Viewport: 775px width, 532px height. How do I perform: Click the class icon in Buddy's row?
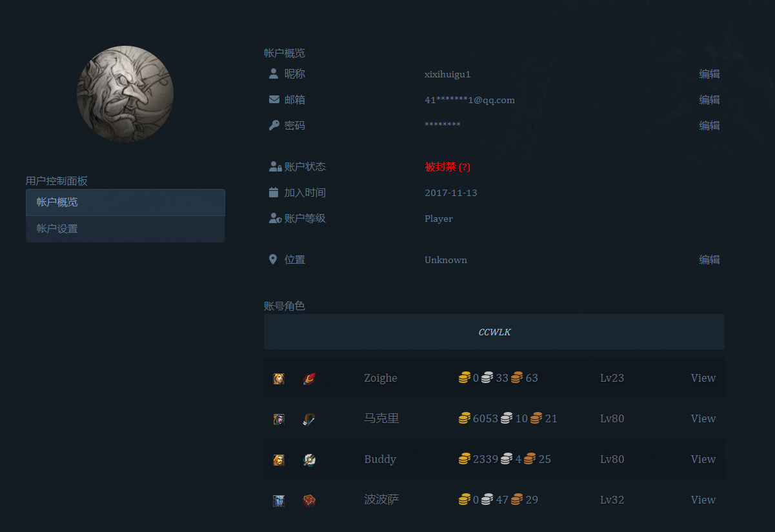click(x=309, y=460)
